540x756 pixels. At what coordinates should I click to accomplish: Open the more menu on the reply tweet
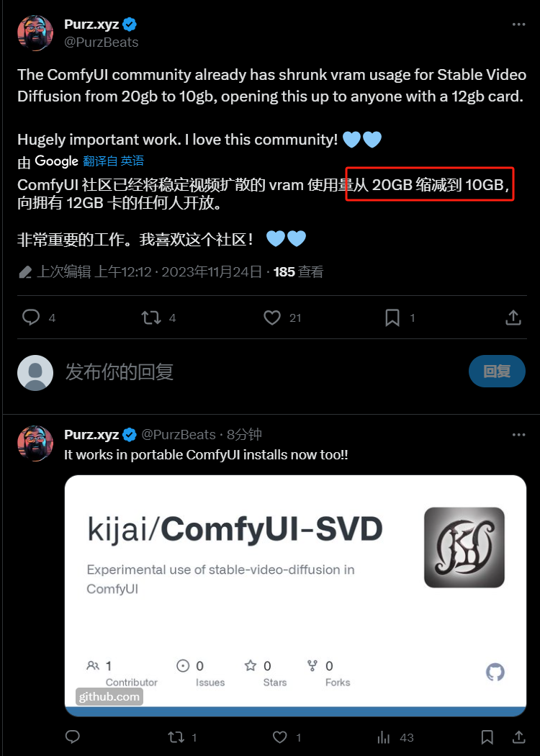click(x=518, y=434)
